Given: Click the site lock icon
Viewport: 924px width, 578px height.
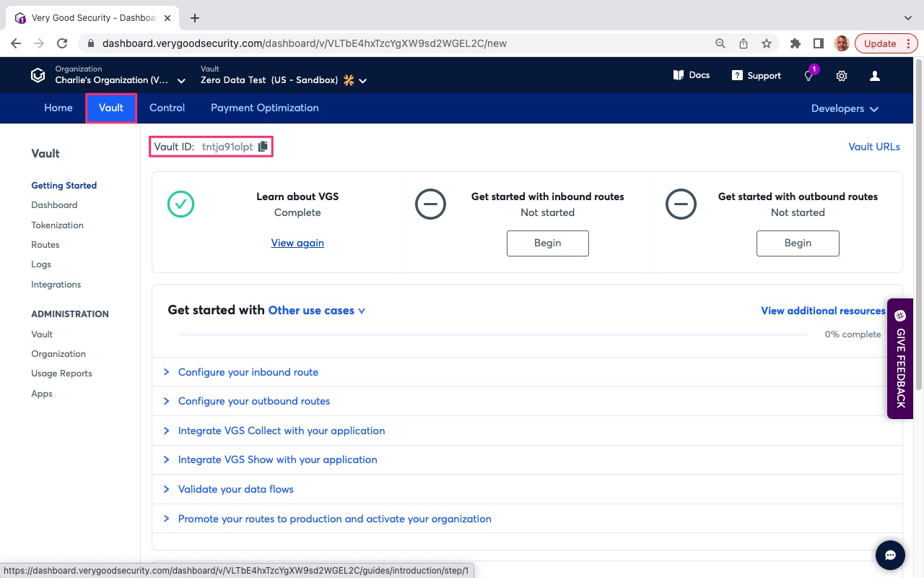Looking at the screenshot, I should [x=91, y=43].
